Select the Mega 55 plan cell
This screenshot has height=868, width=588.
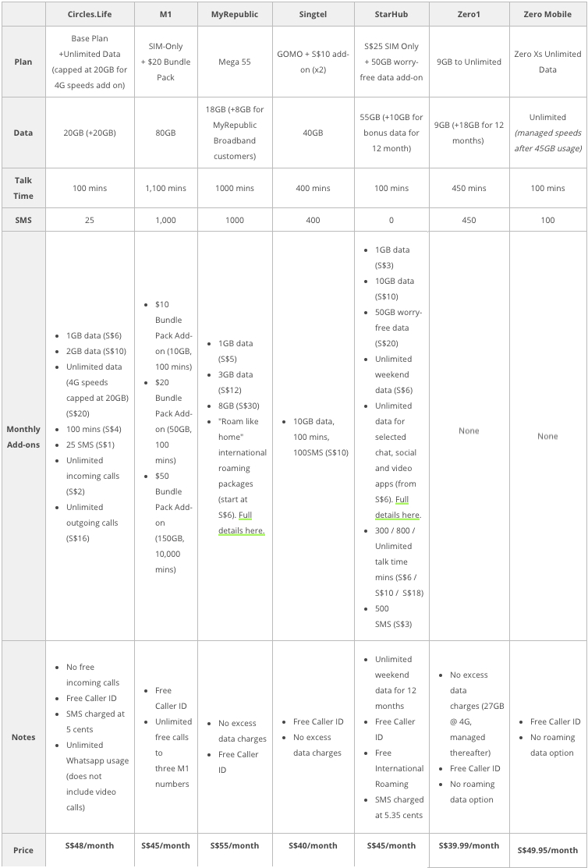point(235,62)
